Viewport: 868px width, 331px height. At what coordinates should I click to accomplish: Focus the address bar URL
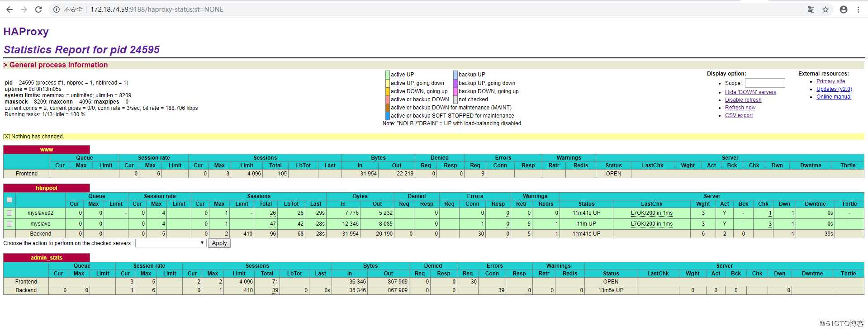point(157,9)
